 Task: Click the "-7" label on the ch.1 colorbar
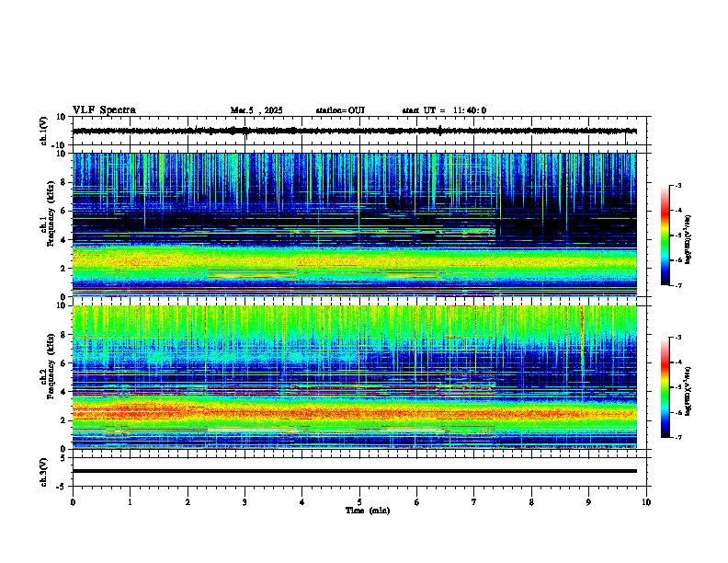[x=677, y=285]
